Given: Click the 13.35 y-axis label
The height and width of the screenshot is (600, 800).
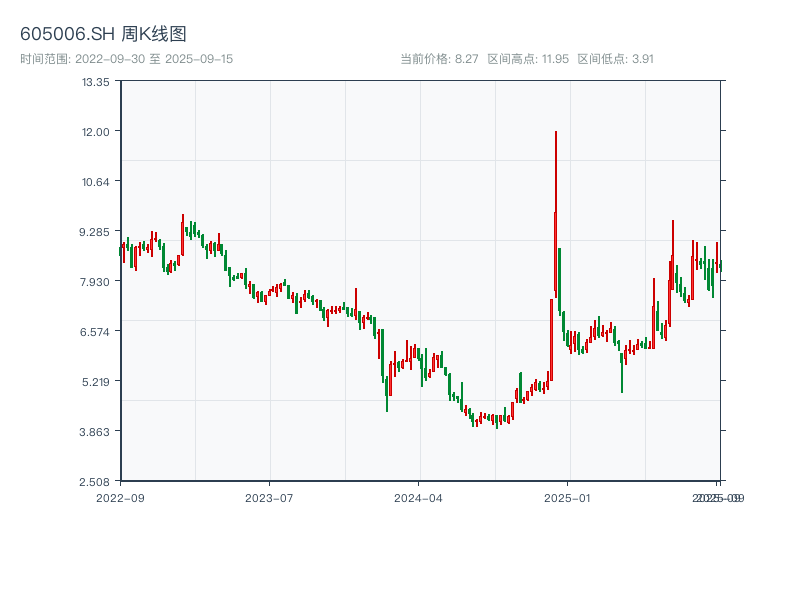Looking at the screenshot, I should [96, 81].
